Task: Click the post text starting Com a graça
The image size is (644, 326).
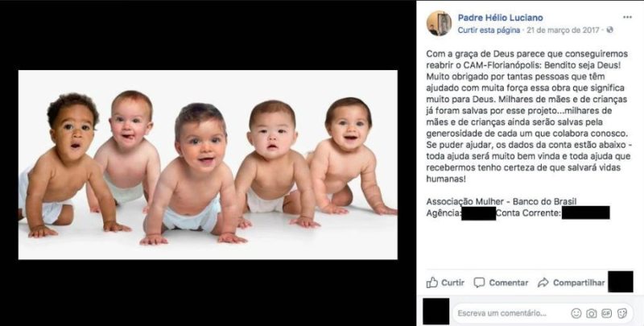Action: (528, 117)
